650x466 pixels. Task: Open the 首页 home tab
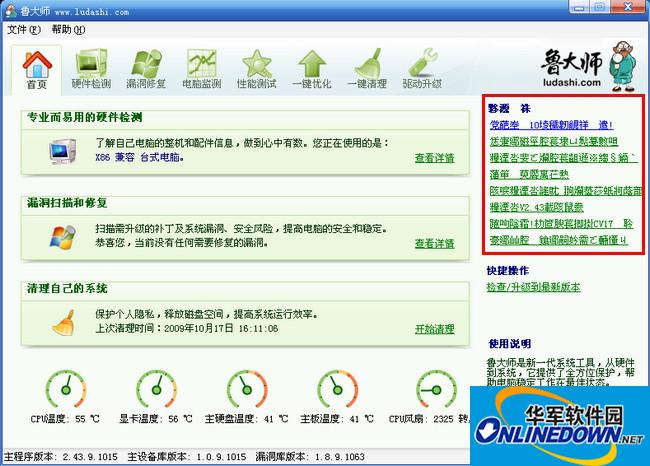(36, 70)
